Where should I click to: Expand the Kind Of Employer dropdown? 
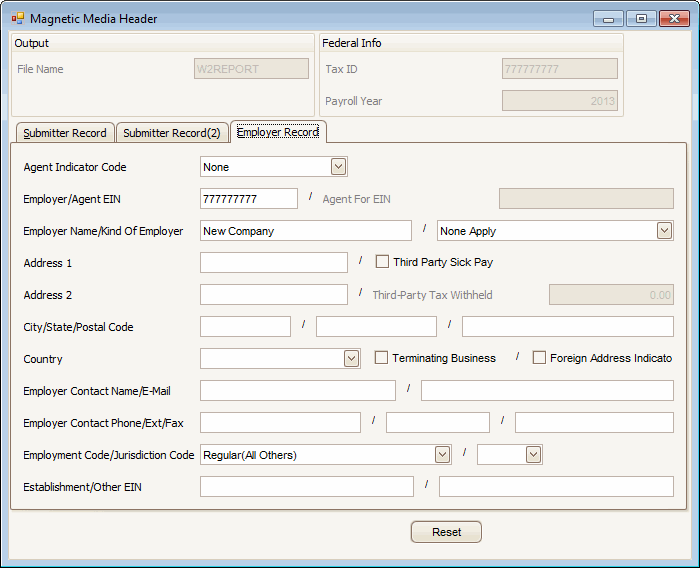click(664, 231)
